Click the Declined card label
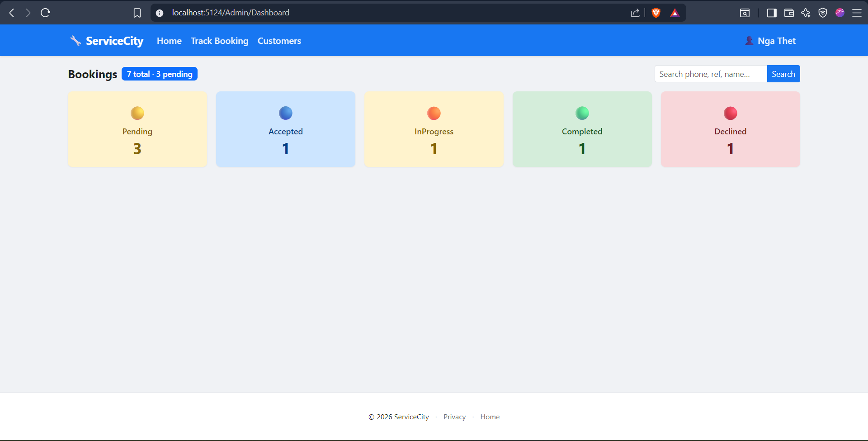 point(731,132)
